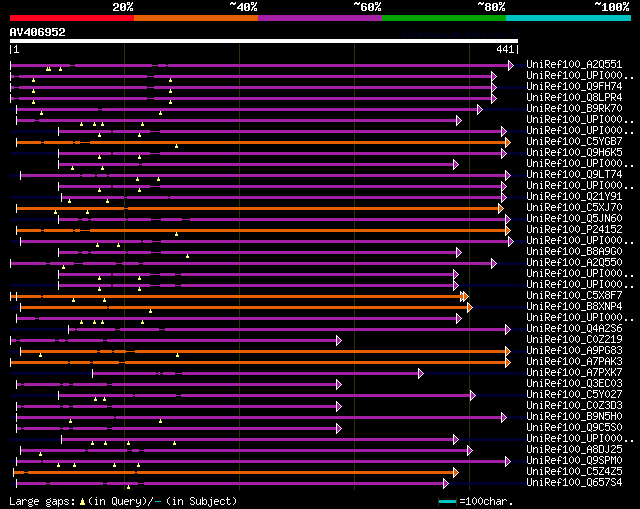Select the UniRef100_C0Z3D3 label
Screen dimensions: 640x509
[x=574, y=406]
